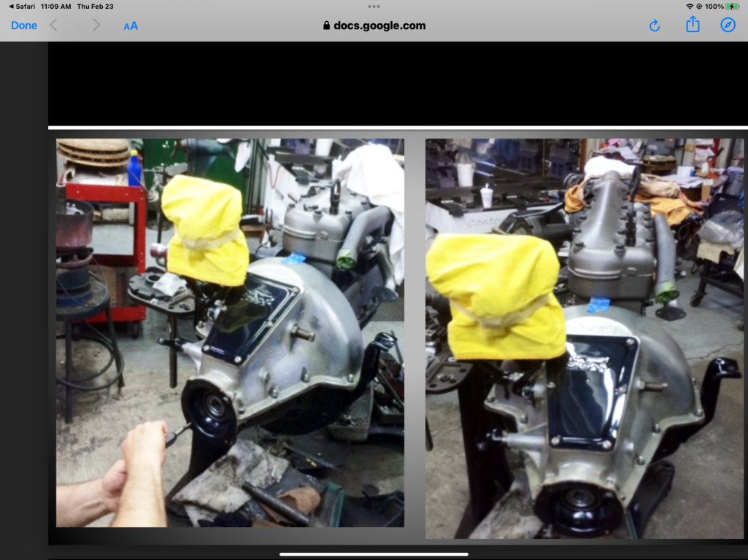Tap the Thu Feb 23 date
This screenshot has height=560, width=748.
(96, 7)
